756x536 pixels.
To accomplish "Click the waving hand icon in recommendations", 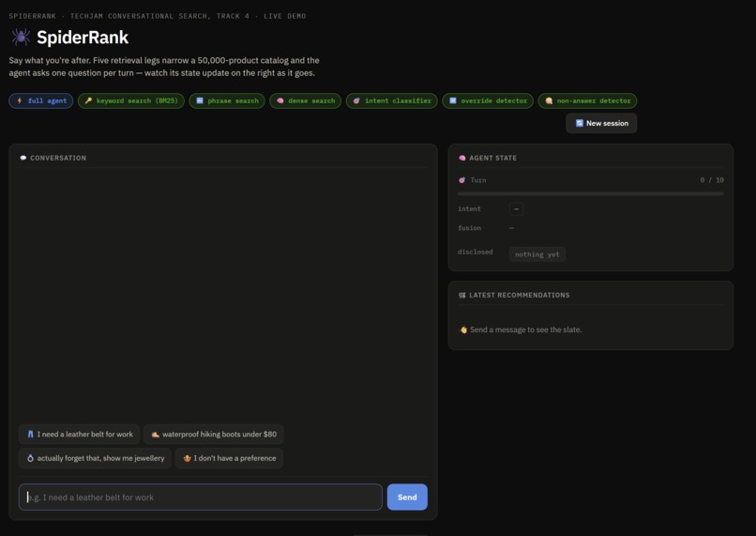I will pyautogui.click(x=463, y=330).
